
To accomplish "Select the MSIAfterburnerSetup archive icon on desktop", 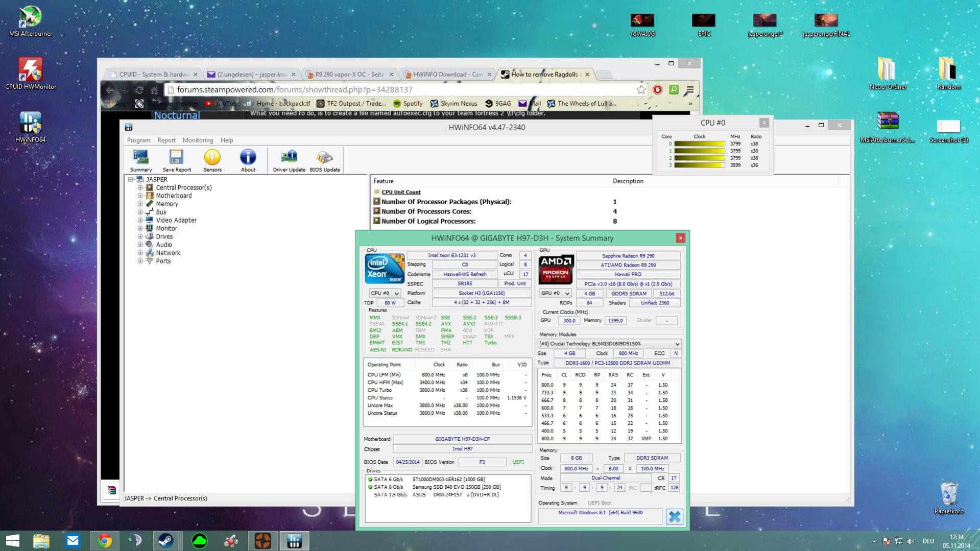I will pos(888,127).
